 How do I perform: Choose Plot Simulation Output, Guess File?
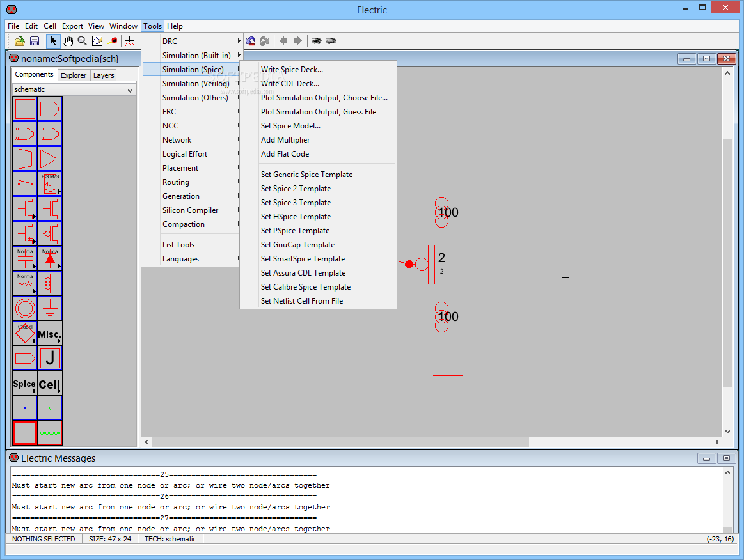coord(318,112)
